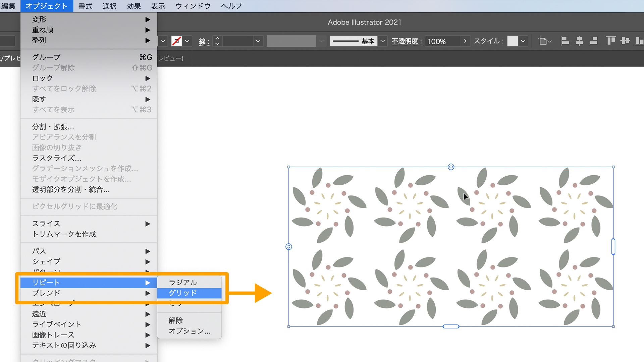The image size is (644, 362).
Task: Click the 不透明度 label link
Action: 407,41
